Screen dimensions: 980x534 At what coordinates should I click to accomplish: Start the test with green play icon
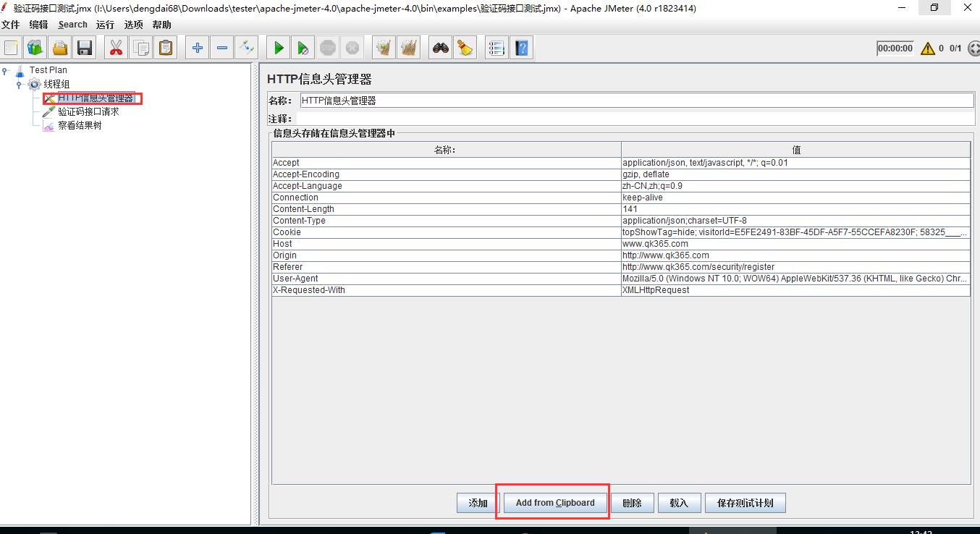(279, 48)
